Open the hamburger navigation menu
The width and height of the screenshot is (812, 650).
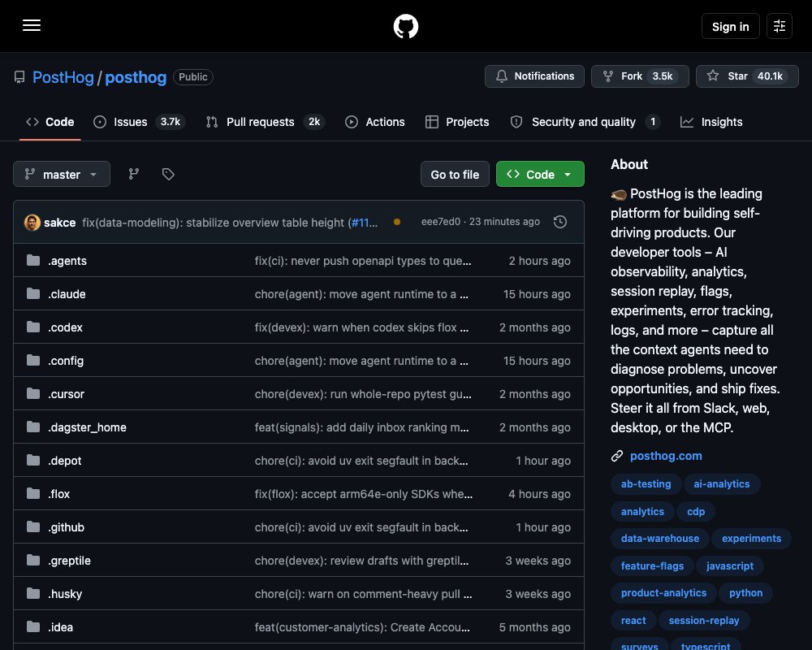point(32,25)
